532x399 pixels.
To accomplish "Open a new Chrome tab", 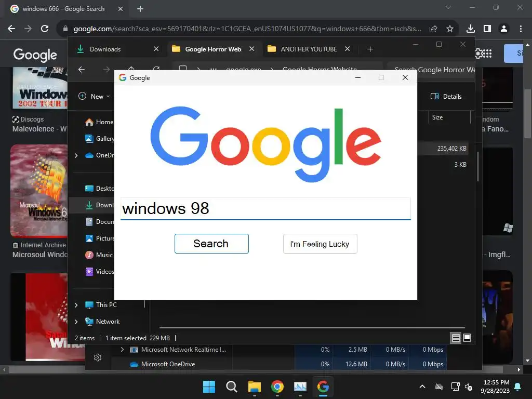I will [x=140, y=9].
